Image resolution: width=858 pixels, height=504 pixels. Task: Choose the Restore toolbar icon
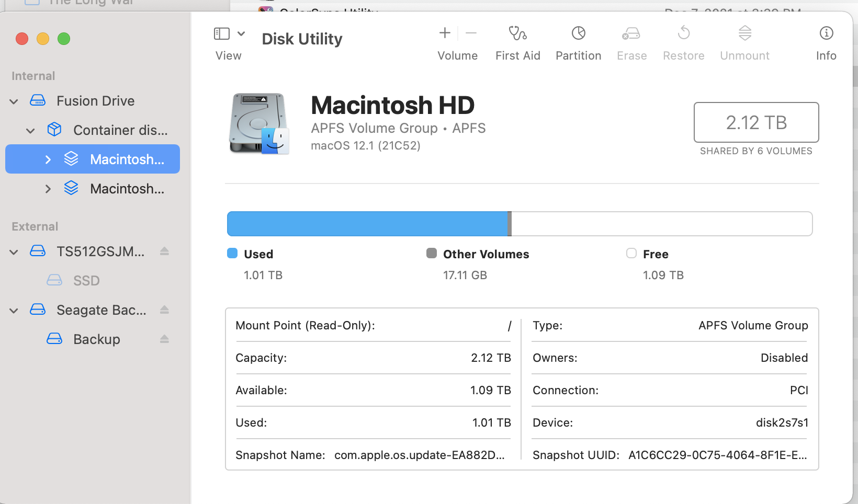(x=684, y=33)
